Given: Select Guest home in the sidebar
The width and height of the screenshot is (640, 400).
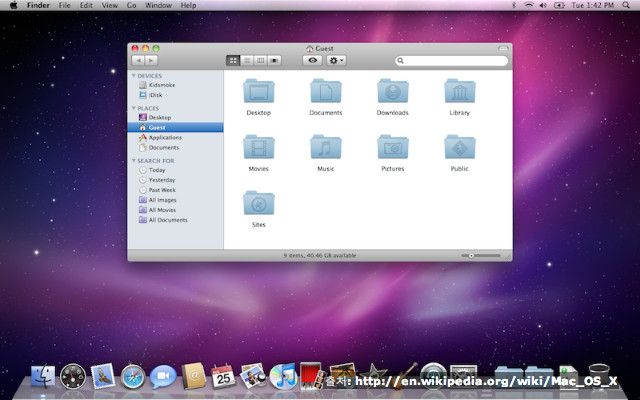Looking at the screenshot, I should [x=176, y=127].
